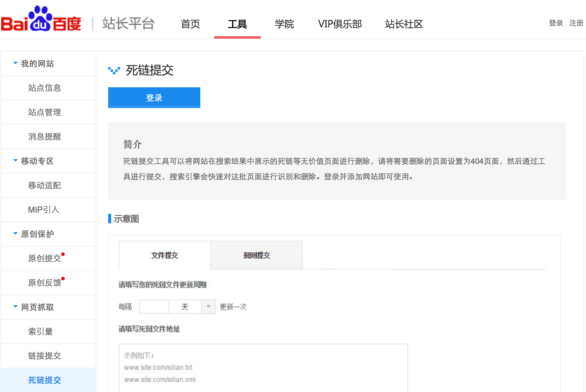Open 站点信息 in sidebar

[48, 88]
